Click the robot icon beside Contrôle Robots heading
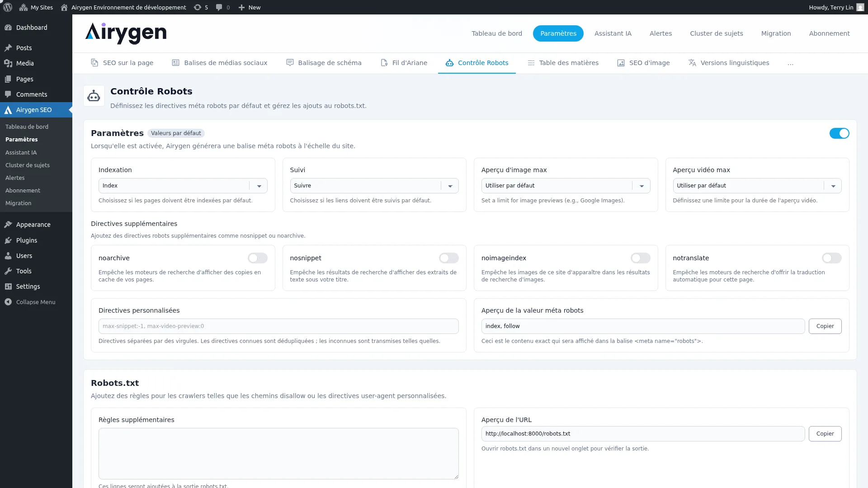This screenshot has width=868, height=488. click(x=94, y=96)
